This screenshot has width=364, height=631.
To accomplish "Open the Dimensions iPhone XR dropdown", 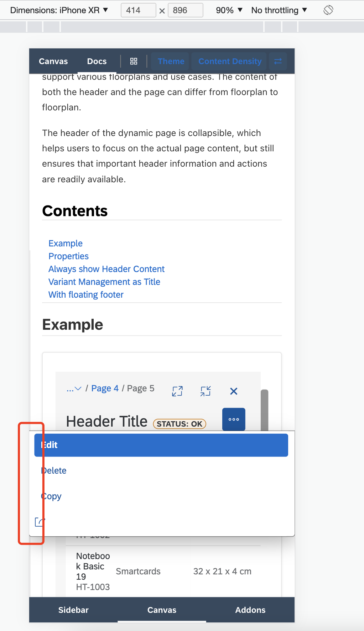I will tap(59, 10).
